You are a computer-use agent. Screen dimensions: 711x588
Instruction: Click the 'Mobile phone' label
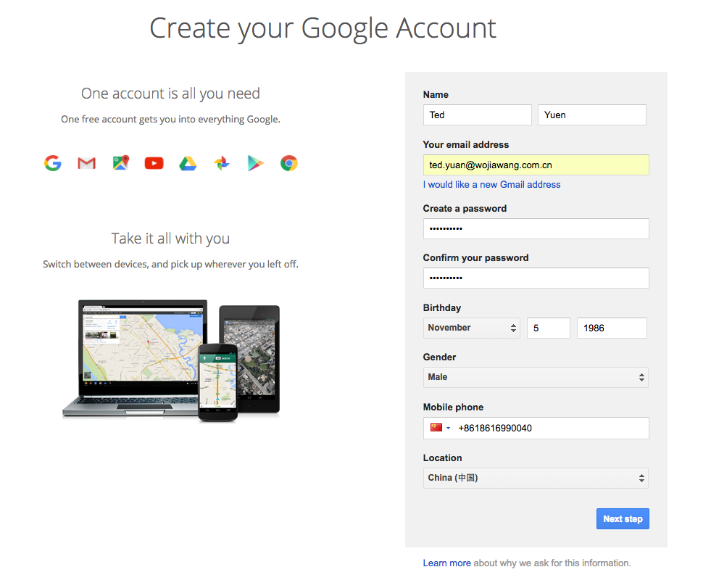[453, 407]
